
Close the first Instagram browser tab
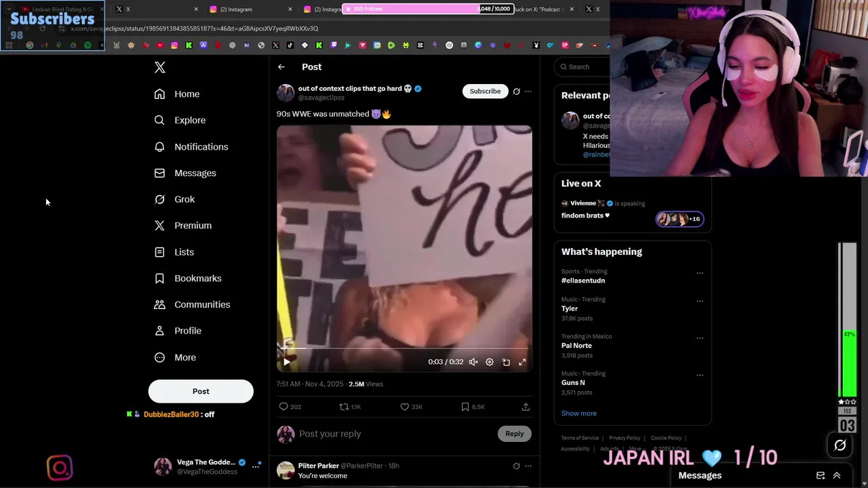[290, 9]
